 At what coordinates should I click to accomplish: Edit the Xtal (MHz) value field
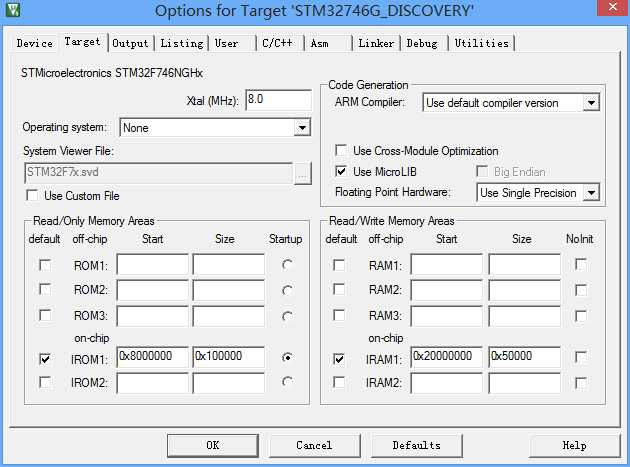(x=278, y=100)
